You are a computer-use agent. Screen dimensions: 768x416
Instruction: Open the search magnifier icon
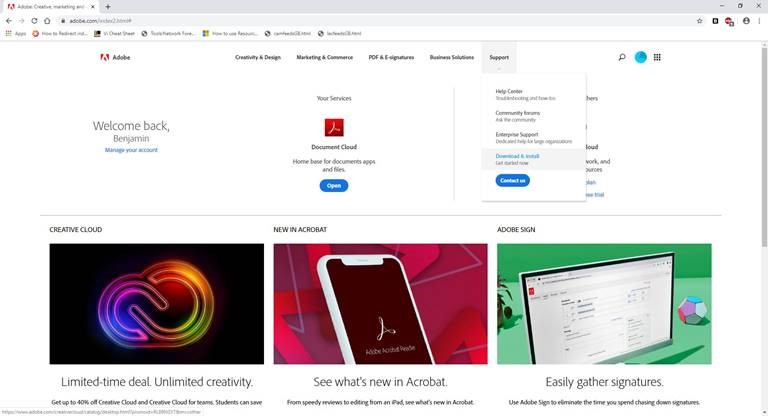pos(621,57)
